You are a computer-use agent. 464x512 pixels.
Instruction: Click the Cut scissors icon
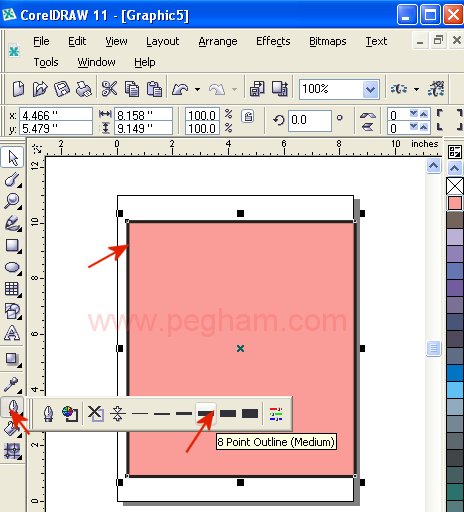pos(109,89)
